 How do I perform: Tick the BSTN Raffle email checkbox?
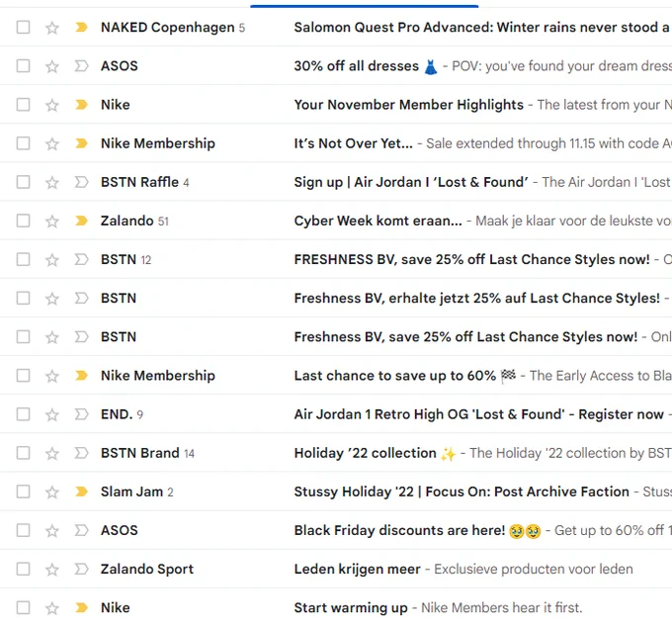point(23,182)
